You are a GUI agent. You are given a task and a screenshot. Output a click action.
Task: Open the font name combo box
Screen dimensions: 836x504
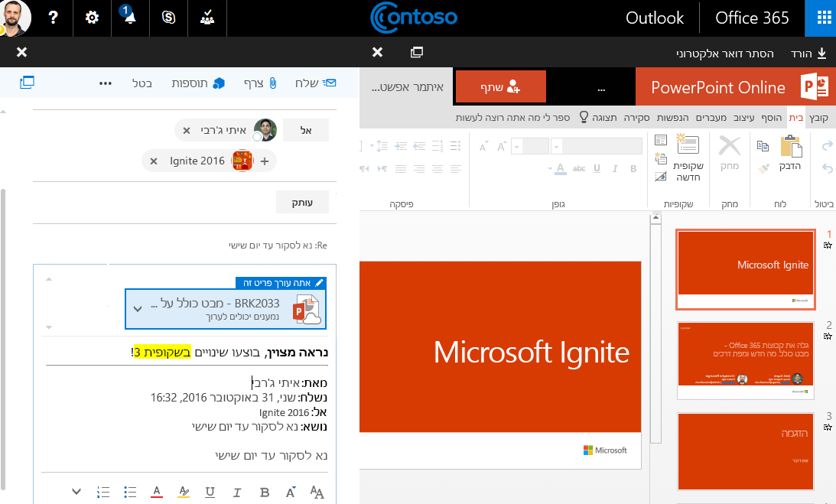(597, 145)
